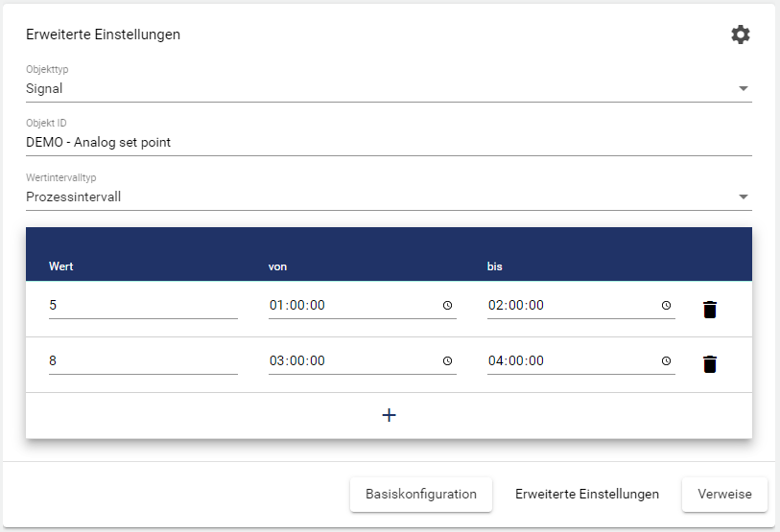Switch to Verweise tab
Image resolution: width=780 pixels, height=532 pixels.
tap(724, 495)
